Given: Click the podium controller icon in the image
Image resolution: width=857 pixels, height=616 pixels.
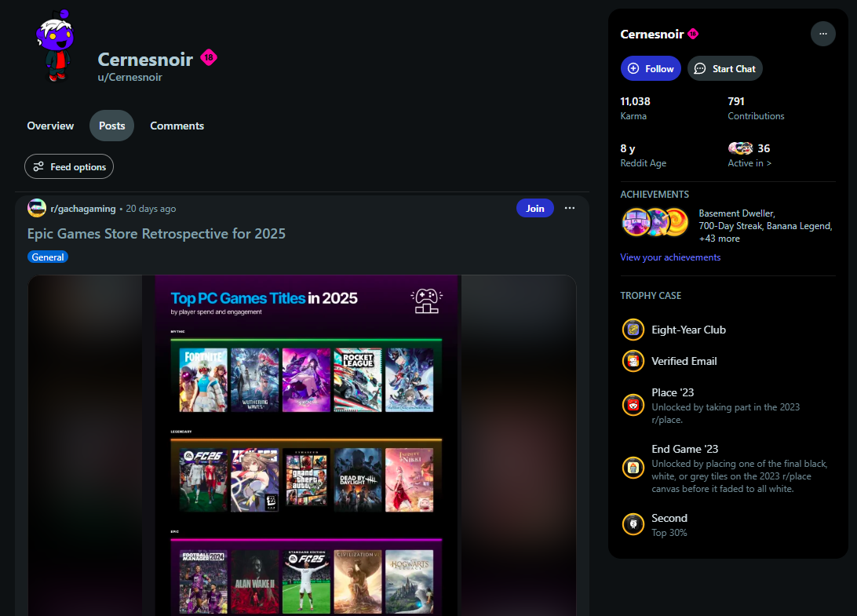Looking at the screenshot, I should [426, 301].
